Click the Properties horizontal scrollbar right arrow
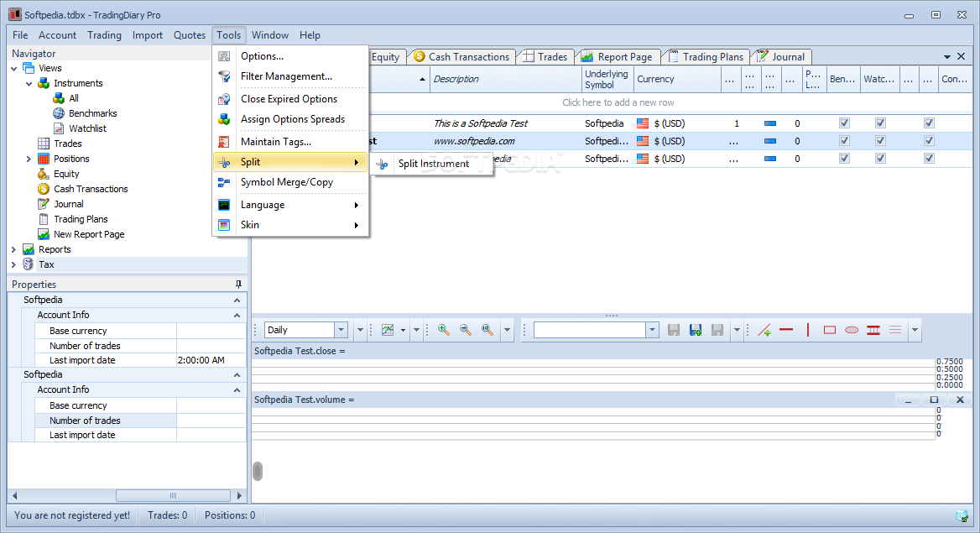980x533 pixels. (239, 495)
